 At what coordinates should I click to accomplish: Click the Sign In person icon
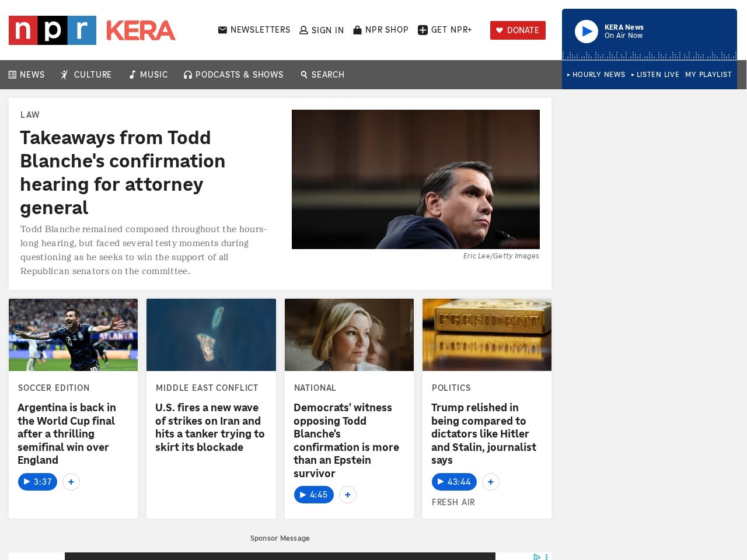(x=303, y=30)
